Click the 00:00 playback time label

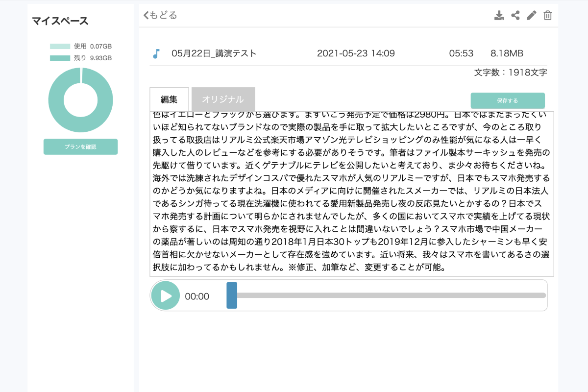click(x=197, y=296)
